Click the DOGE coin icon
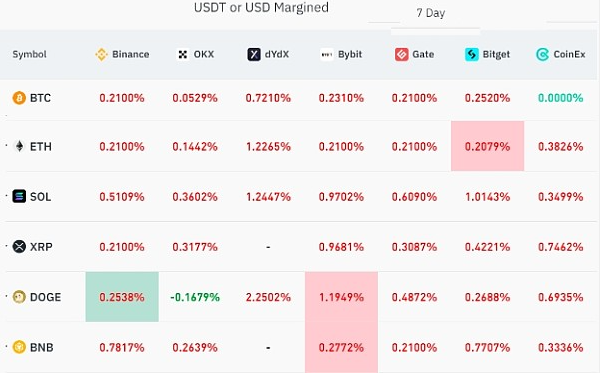This screenshot has height=373, width=600. point(19,297)
